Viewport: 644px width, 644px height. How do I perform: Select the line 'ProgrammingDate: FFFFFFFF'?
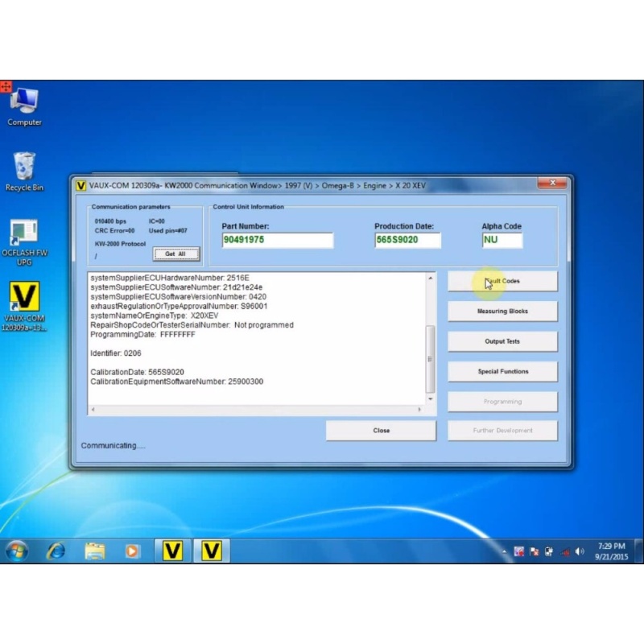(142, 335)
